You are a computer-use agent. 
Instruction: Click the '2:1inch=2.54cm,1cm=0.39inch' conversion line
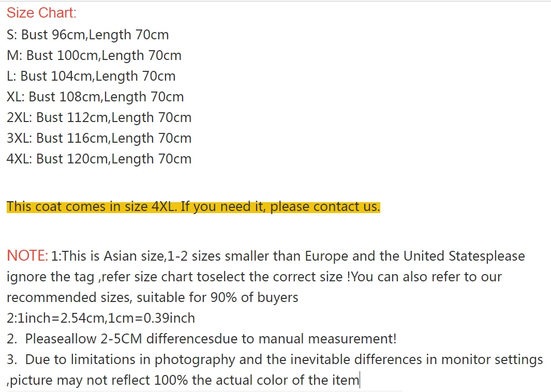click(101, 318)
